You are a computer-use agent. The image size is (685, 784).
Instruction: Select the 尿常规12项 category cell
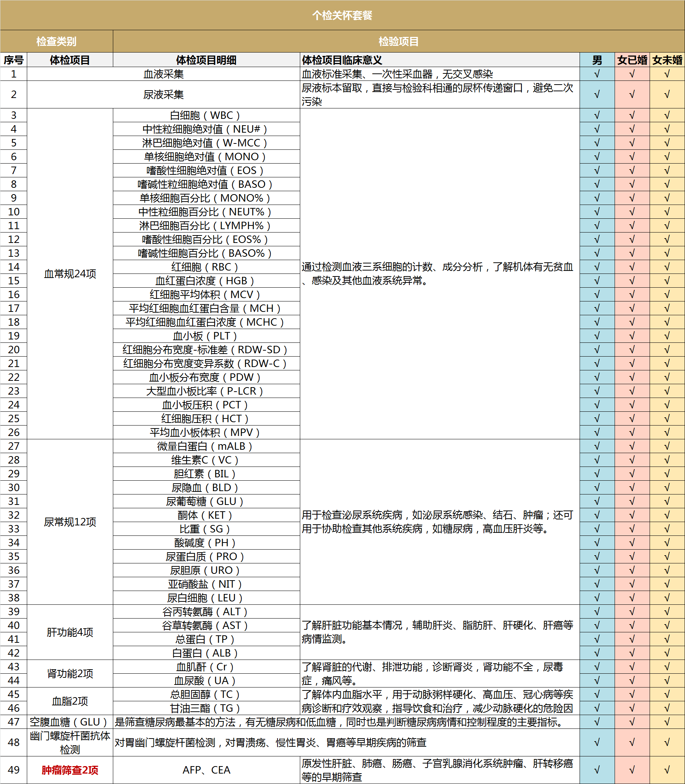[70, 522]
